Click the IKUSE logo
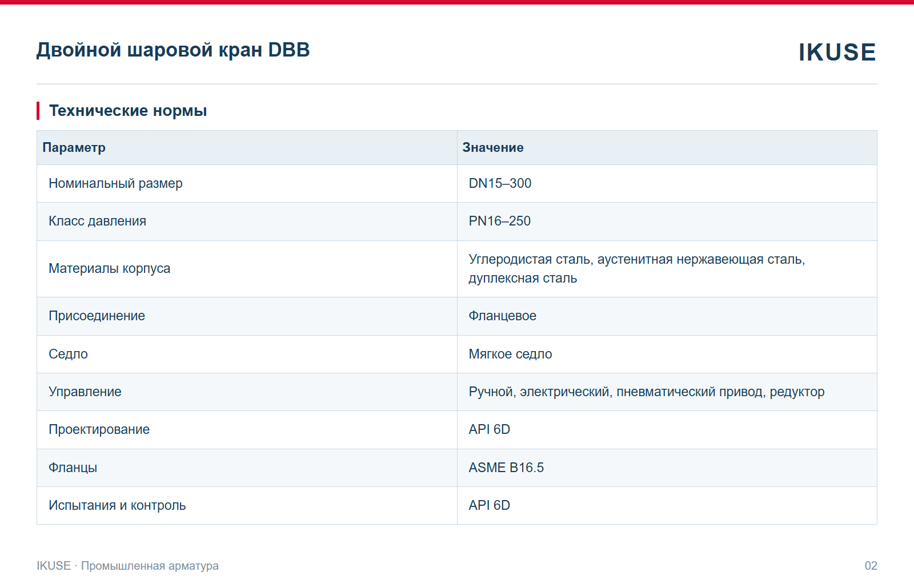Screen dimensions: 914x588 click(x=837, y=52)
